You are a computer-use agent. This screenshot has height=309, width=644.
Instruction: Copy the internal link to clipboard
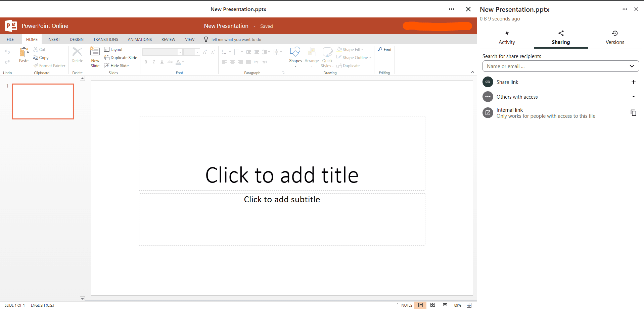click(633, 113)
